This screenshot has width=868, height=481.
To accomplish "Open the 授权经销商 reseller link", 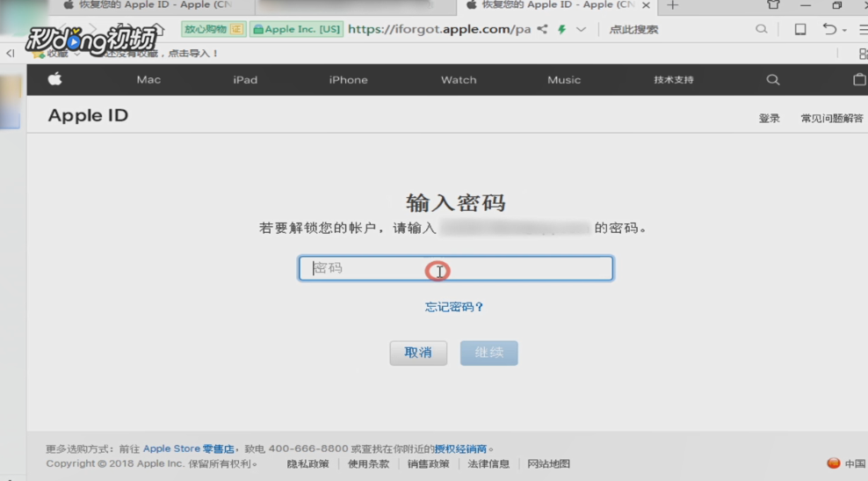I will click(x=460, y=448).
